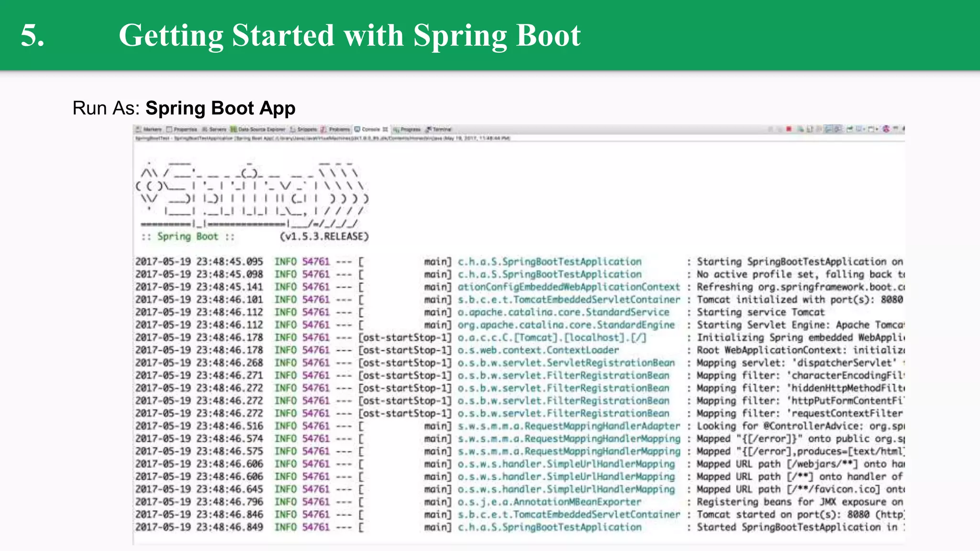Click the Spring Boot pink toolbar icon
The width and height of the screenshot is (980, 551).
pos(886,129)
